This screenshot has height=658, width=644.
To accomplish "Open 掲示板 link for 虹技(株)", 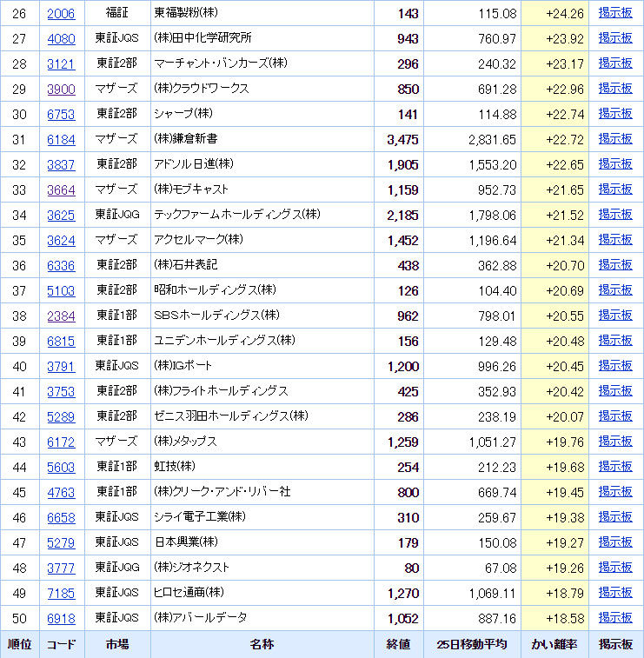I will [x=615, y=466].
